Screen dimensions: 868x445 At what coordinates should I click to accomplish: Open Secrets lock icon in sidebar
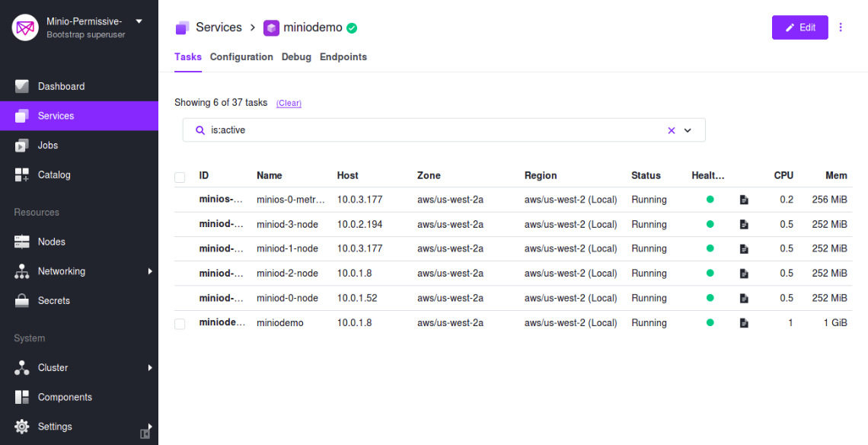21,300
